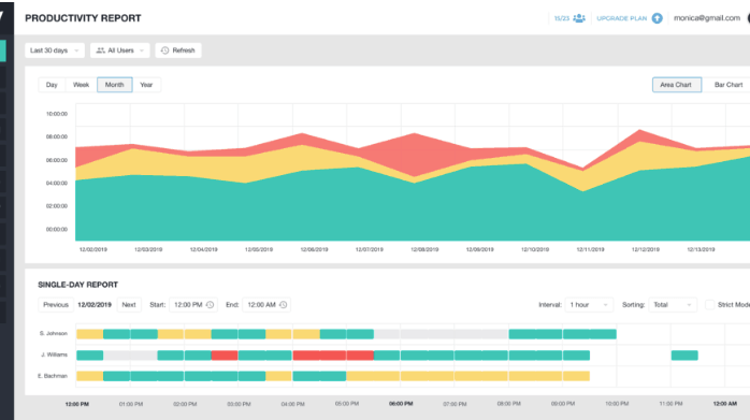Viewport: 750px width, 420px height.
Task: Go to the Next day
Action: pyautogui.click(x=129, y=304)
